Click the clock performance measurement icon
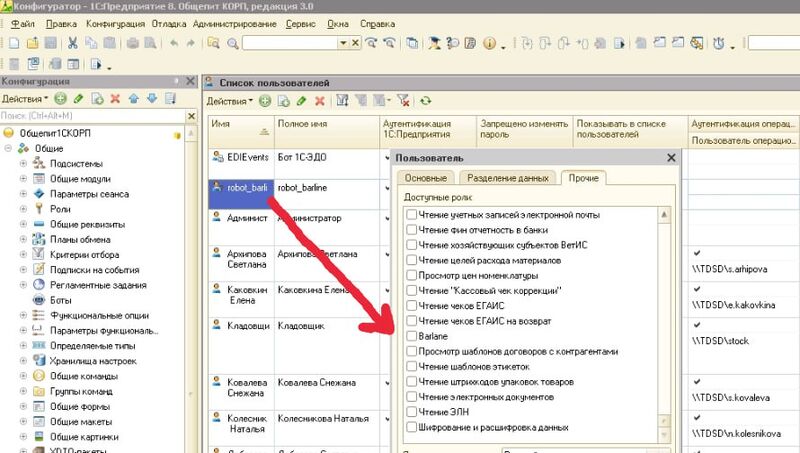Screen dimensions: 800x453 pos(719,43)
